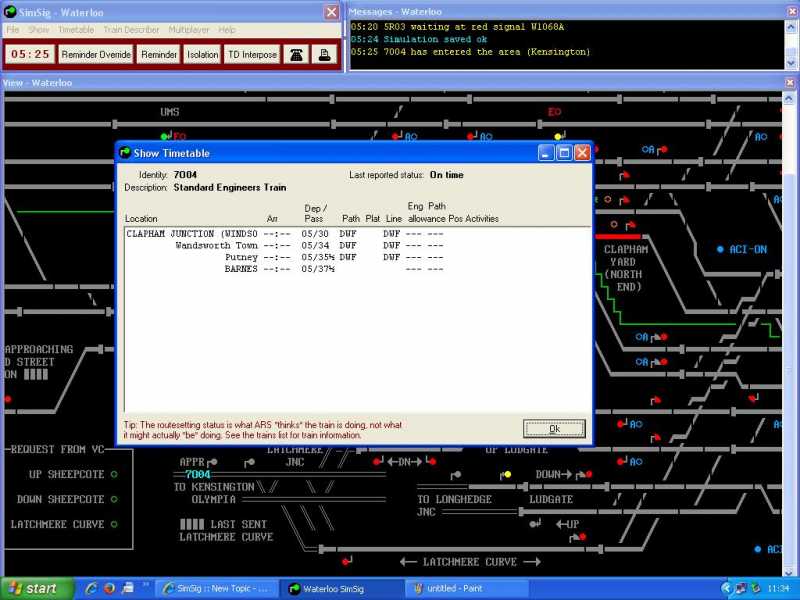The width and height of the screenshot is (800, 600).
Task: Click the Wandsworth Town timetable row
Action: tap(285, 245)
